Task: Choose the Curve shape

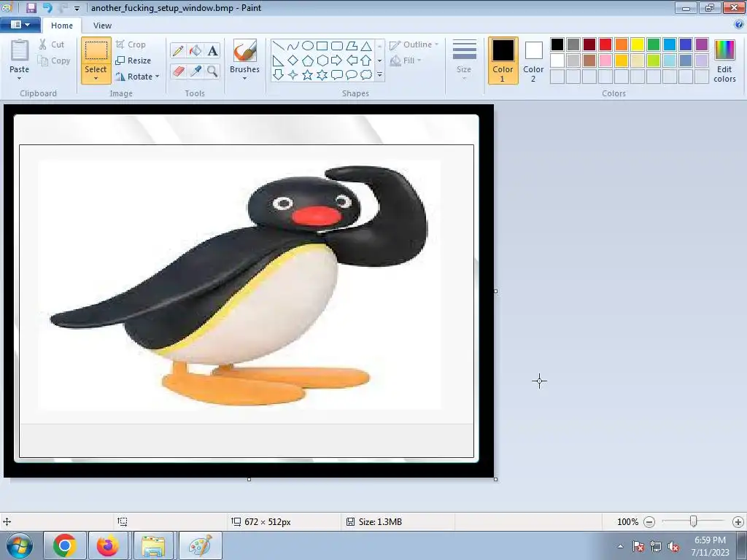Action: point(293,46)
